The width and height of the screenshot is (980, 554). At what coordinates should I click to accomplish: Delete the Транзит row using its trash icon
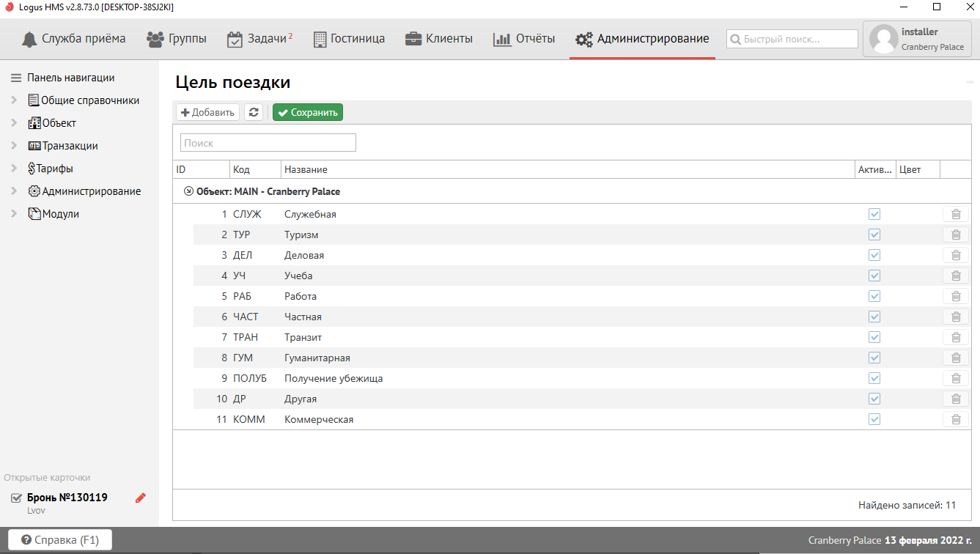(956, 337)
